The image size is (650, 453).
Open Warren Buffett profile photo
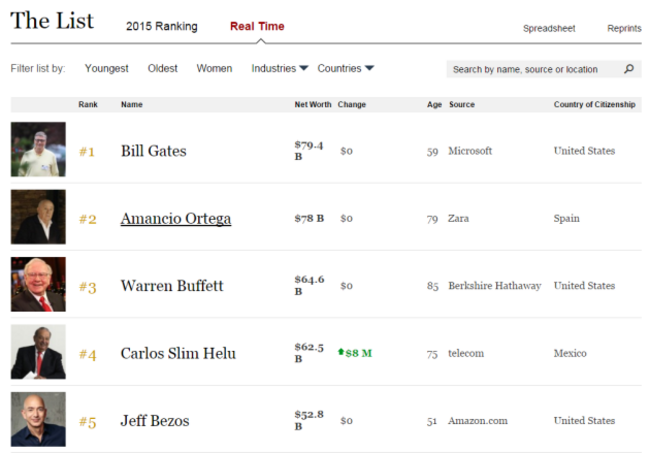[x=38, y=284]
